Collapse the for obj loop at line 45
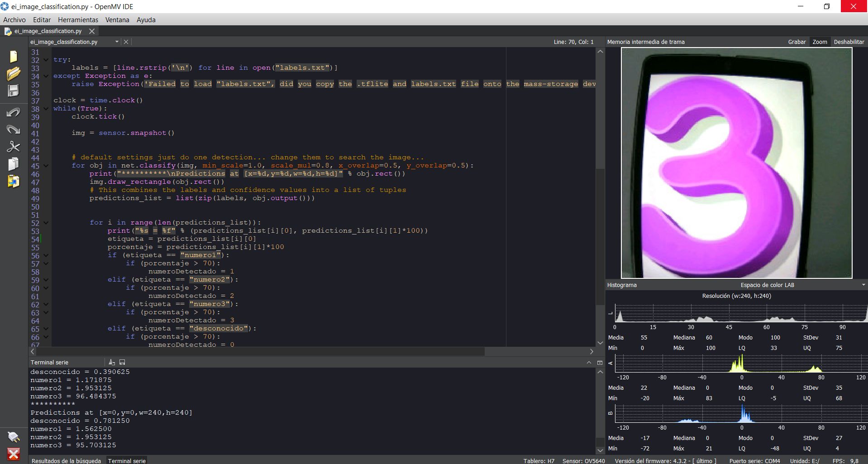This screenshot has height=464, width=868. click(46, 166)
